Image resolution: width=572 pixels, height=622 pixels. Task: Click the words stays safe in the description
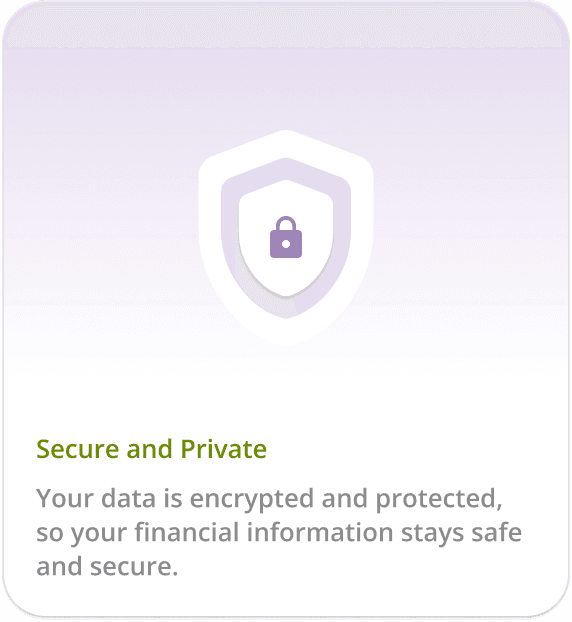(461, 534)
